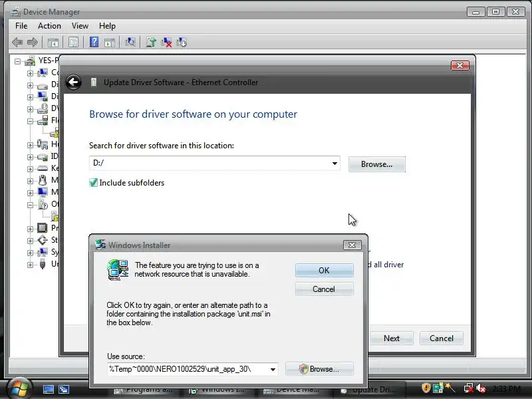Open the Properties toolbar icon in Device Manager
This screenshot has height=399, width=532.
click(x=73, y=43)
